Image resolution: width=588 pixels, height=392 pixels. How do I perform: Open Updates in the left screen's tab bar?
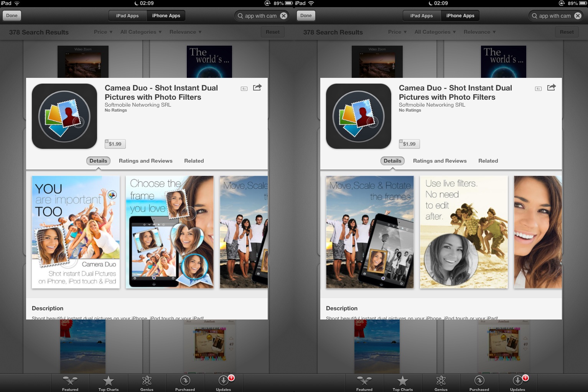click(224, 383)
